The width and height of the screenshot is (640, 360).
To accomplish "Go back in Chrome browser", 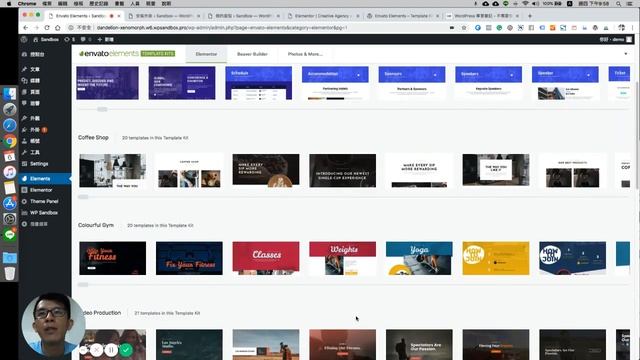I will [x=26, y=28].
